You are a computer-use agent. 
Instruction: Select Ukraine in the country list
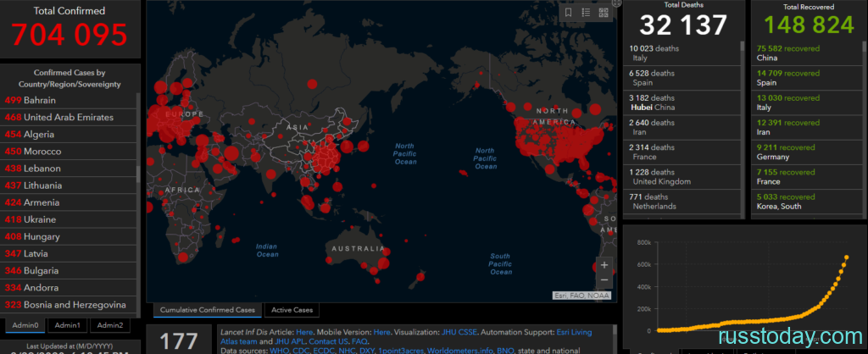coord(69,219)
